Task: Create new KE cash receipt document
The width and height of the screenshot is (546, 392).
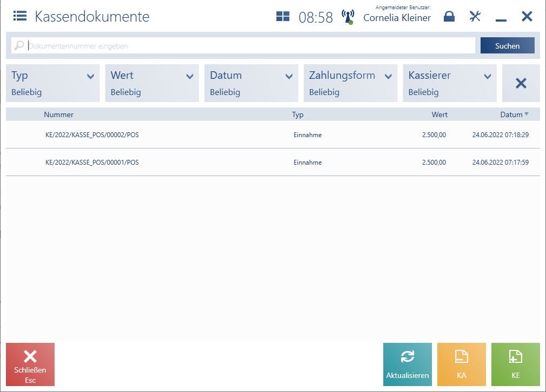Action: point(515,364)
